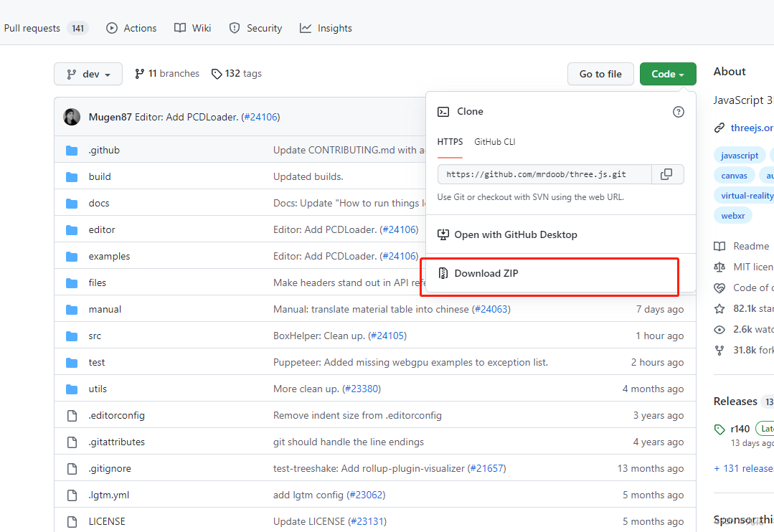This screenshot has height=532, width=774.
Task: Open the manual folder
Action: (105, 310)
